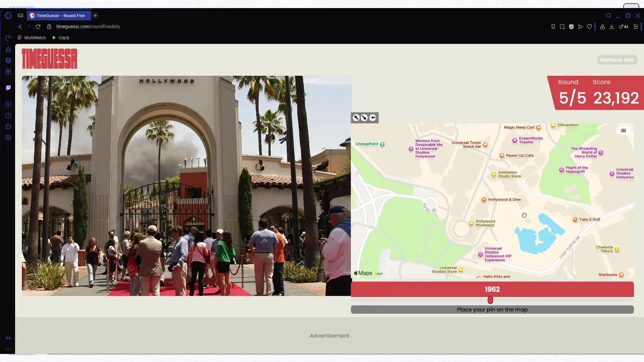Open a new tab with plus icon
Viewport: 644px width, 362px height.
click(x=95, y=16)
